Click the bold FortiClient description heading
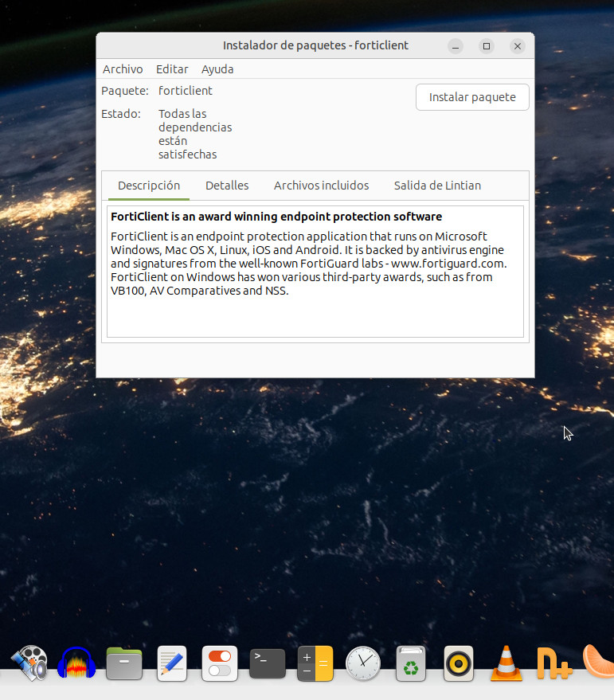Image resolution: width=614 pixels, height=700 pixels. coord(276,217)
